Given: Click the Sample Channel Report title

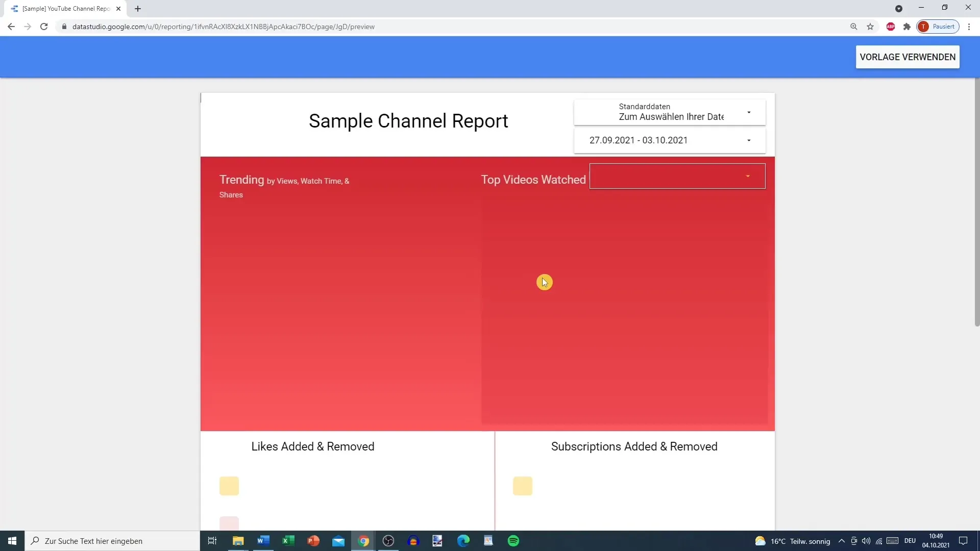Looking at the screenshot, I should [408, 121].
